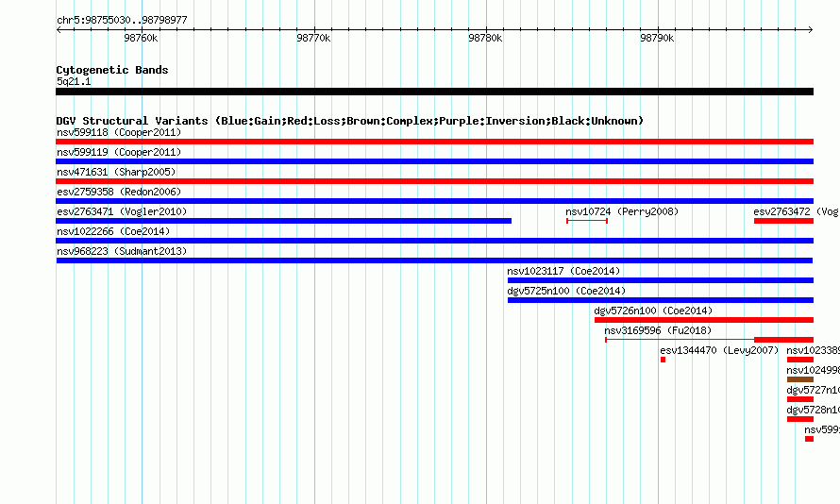Select the blue esv2763471 gain bar
840x504 pixels.
tap(283, 221)
